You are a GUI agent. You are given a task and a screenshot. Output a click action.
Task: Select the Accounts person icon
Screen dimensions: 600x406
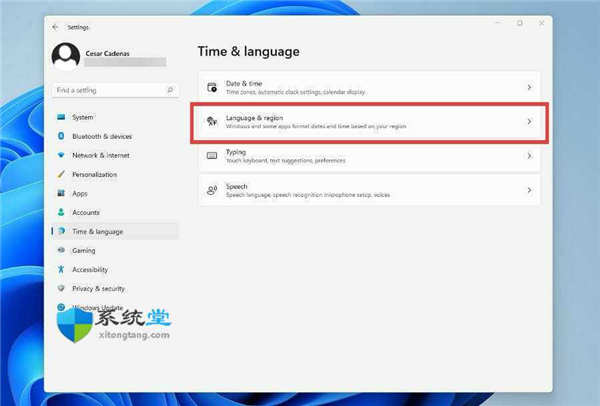click(61, 212)
